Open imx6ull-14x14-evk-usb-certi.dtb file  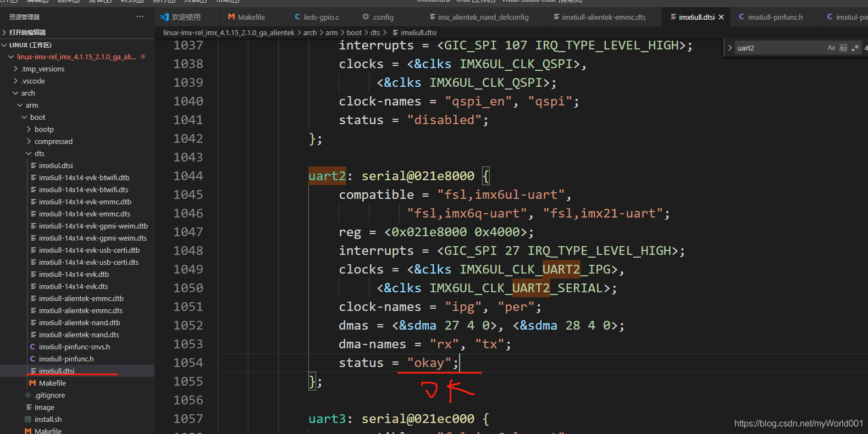coord(89,250)
